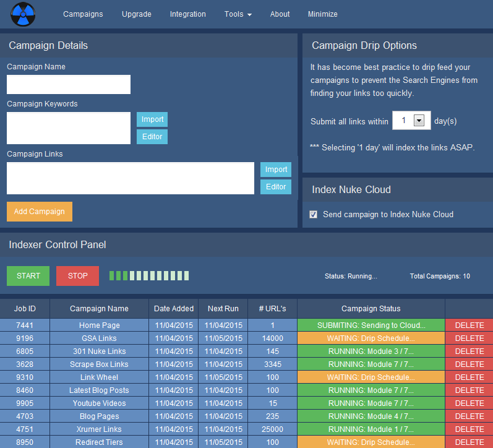Click the Status: Running text

[351, 276]
